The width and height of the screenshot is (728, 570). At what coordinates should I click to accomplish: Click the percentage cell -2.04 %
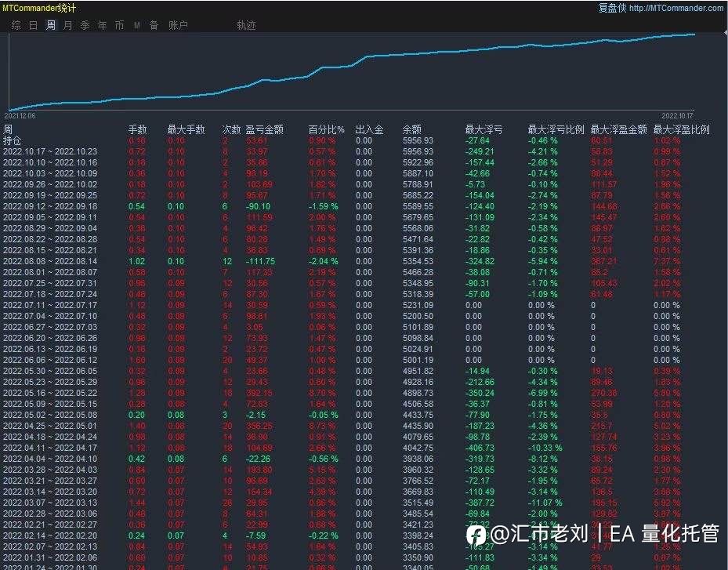pyautogui.click(x=324, y=261)
